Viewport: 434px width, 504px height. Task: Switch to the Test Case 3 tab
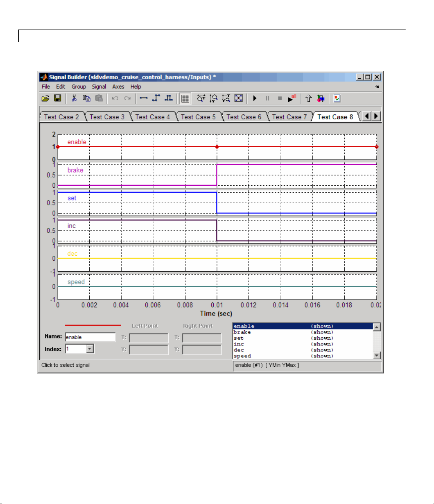pos(107,117)
